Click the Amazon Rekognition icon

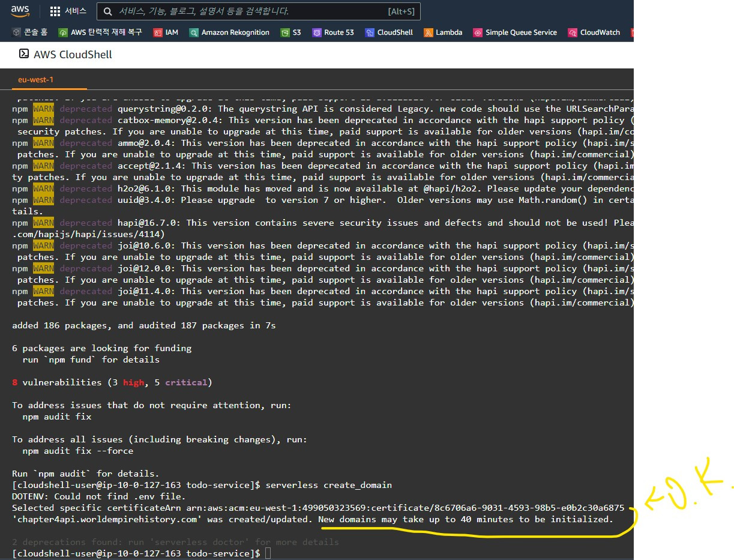194,32
